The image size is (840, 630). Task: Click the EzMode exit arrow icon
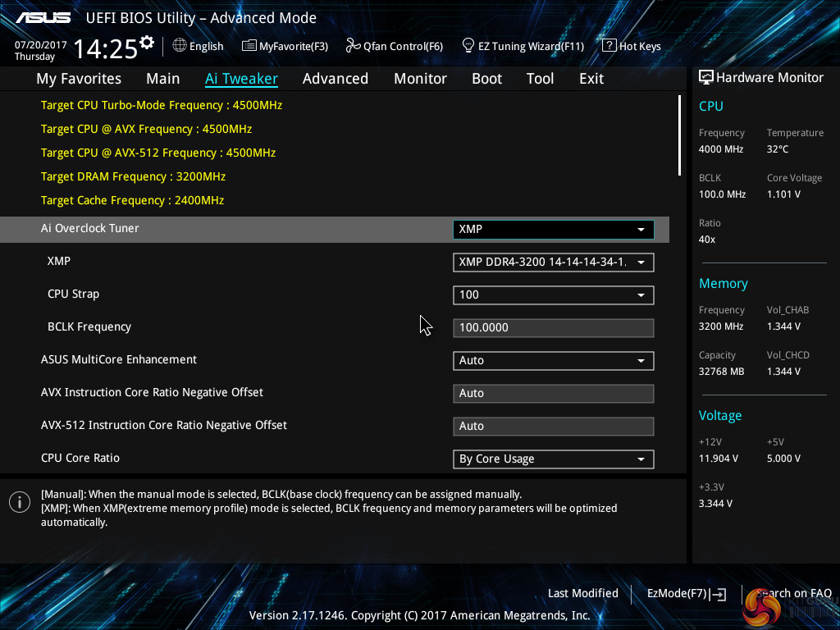point(719,594)
